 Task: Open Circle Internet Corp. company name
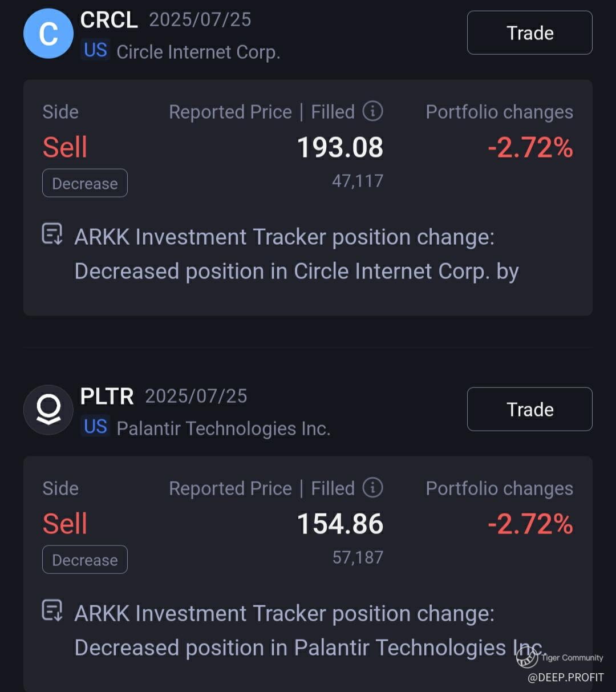[198, 52]
